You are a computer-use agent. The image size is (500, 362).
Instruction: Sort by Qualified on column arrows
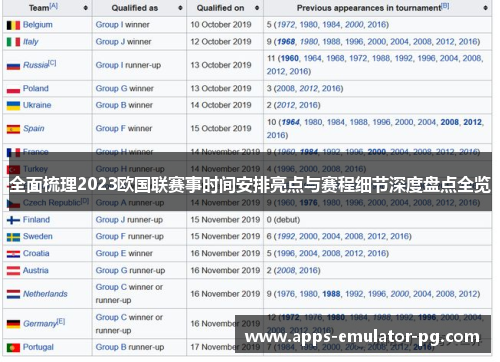(257, 8)
